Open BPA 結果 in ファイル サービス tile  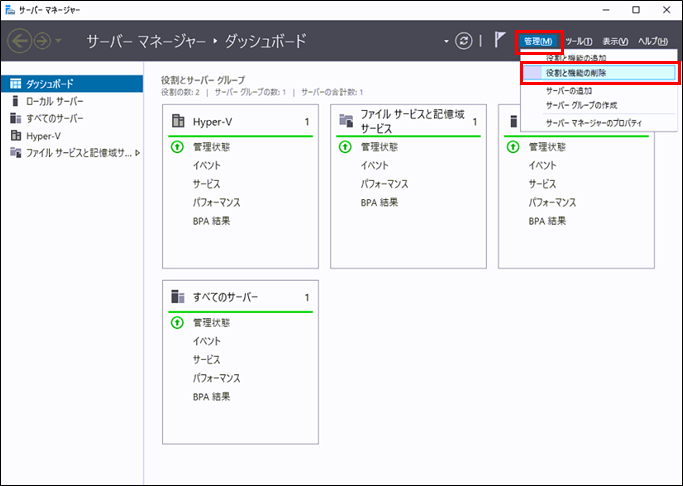tap(379, 202)
